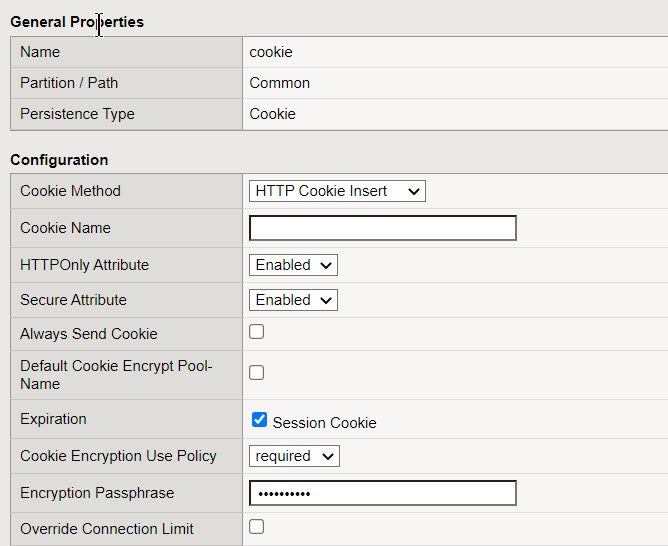668x546 pixels.
Task: Toggle the Override Connection Limit checkbox
Action: click(257, 527)
